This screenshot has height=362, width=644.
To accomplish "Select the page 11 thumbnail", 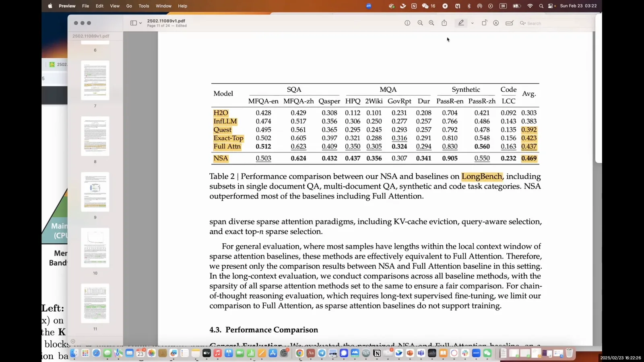I will tap(95, 303).
